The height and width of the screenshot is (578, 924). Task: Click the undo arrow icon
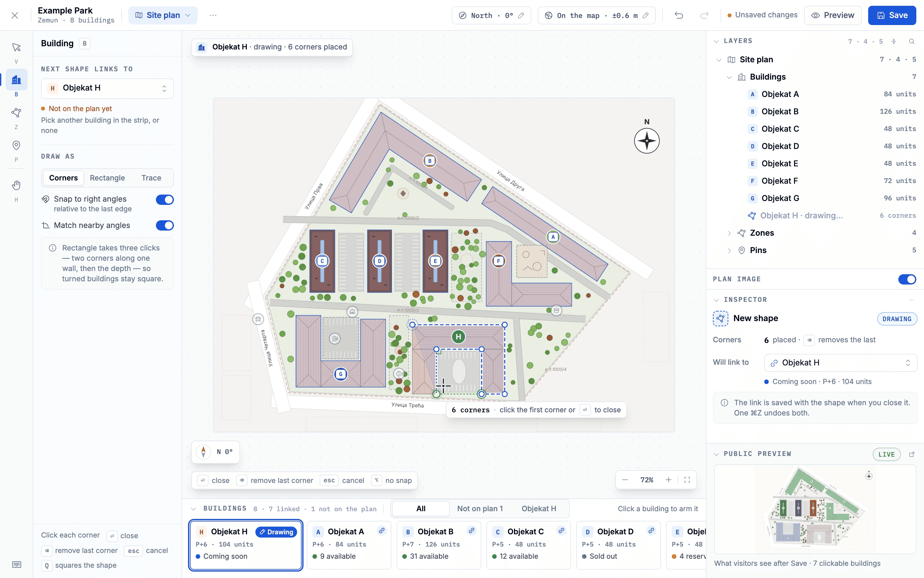coord(679,15)
